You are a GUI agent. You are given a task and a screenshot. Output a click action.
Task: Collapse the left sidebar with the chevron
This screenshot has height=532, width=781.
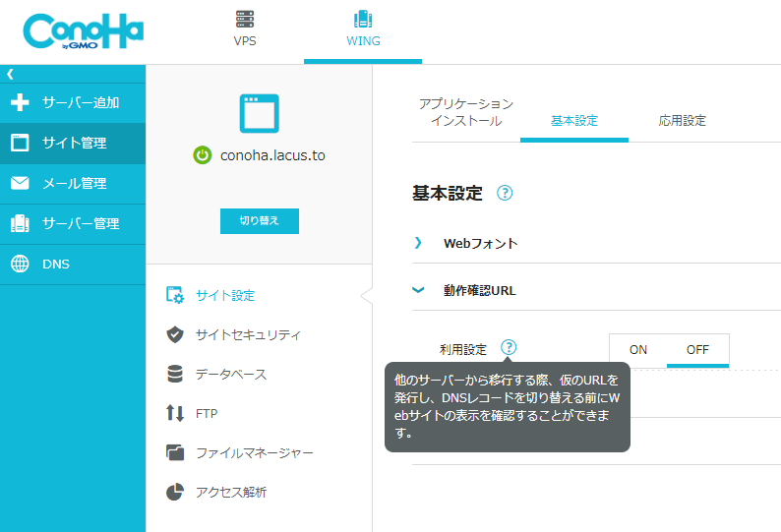pos(10,74)
